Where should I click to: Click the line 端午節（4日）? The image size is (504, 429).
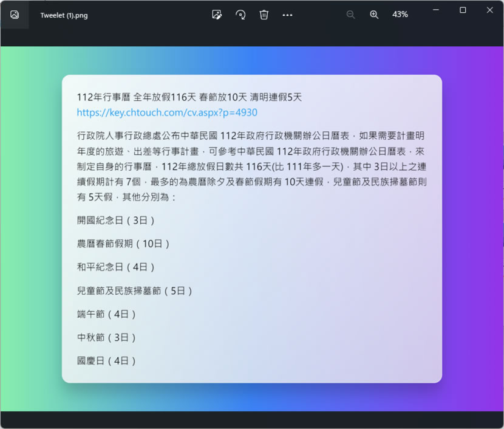click(106, 314)
